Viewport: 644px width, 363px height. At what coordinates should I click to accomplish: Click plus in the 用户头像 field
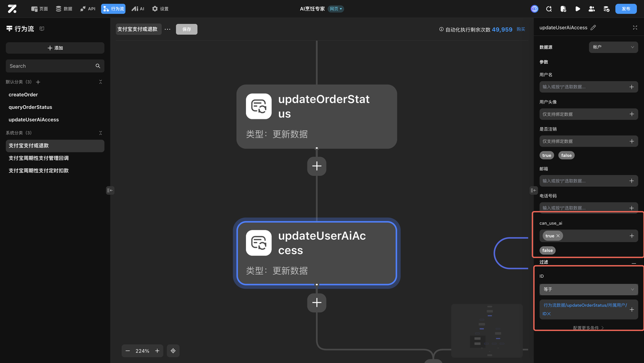[x=632, y=114]
